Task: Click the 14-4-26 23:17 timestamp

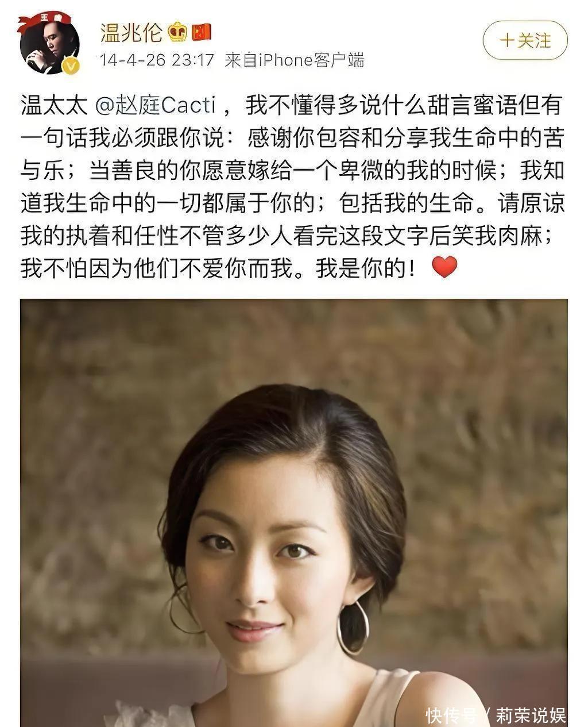Action: (157, 60)
